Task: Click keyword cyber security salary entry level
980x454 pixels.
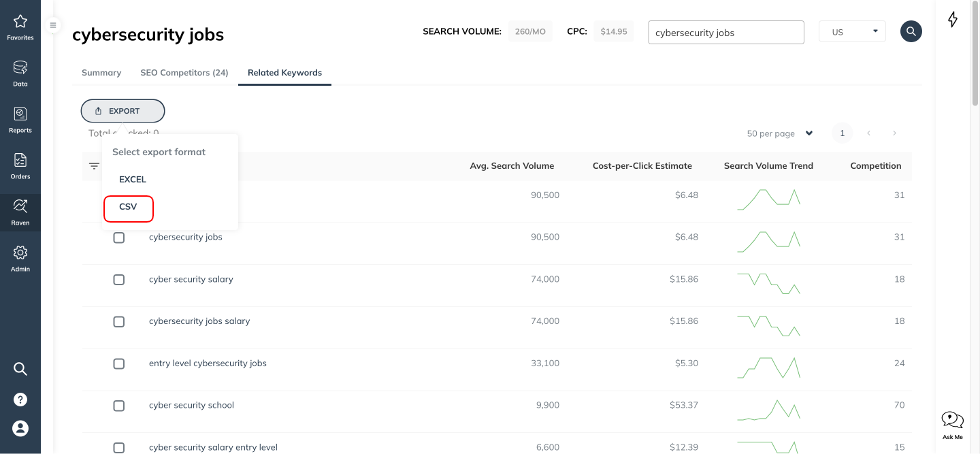Action: pyautogui.click(x=213, y=447)
